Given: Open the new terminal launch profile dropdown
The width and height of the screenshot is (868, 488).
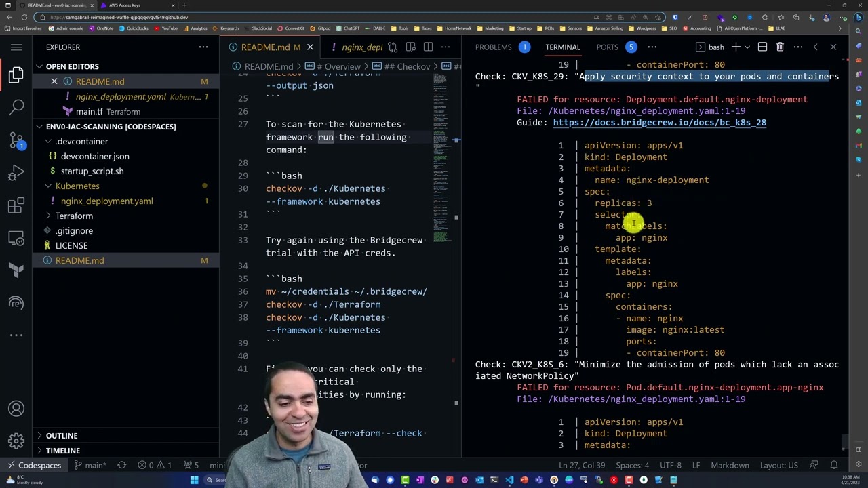Looking at the screenshot, I should (x=747, y=47).
